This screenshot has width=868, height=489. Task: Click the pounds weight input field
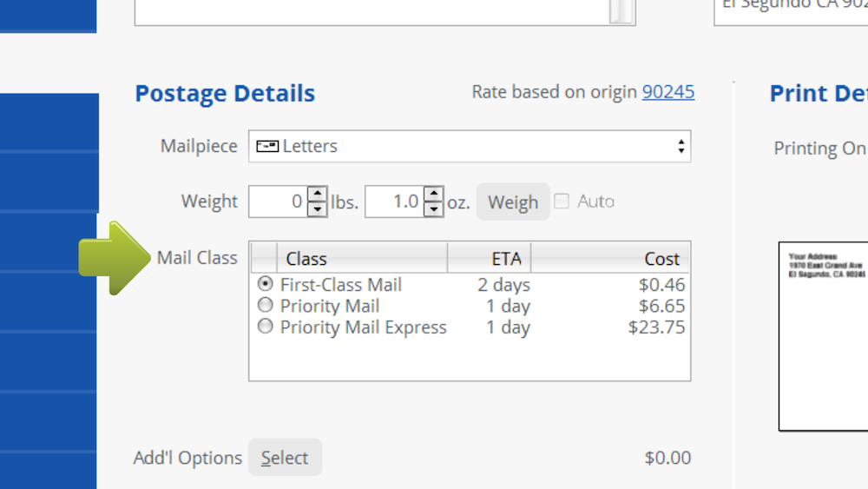tap(278, 202)
